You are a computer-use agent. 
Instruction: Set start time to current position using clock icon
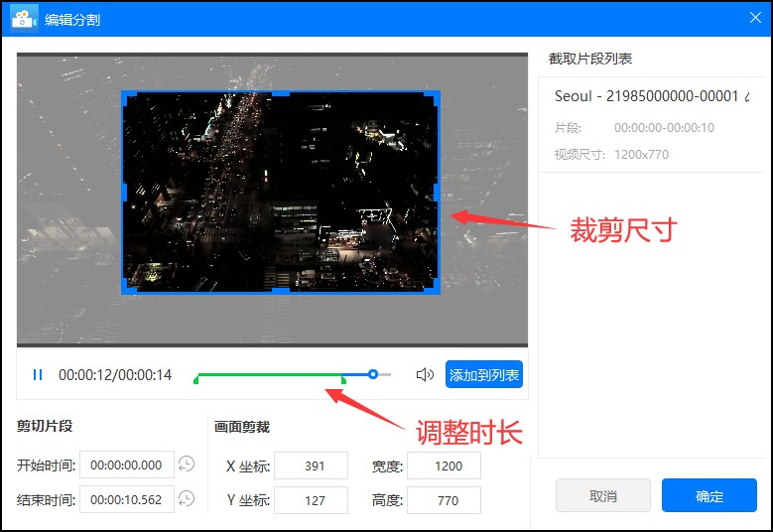(187, 464)
